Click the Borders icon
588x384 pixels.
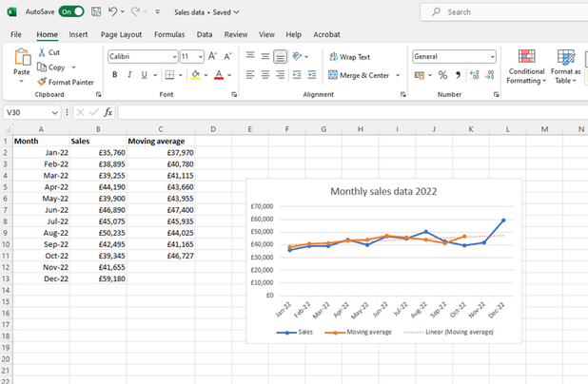169,75
